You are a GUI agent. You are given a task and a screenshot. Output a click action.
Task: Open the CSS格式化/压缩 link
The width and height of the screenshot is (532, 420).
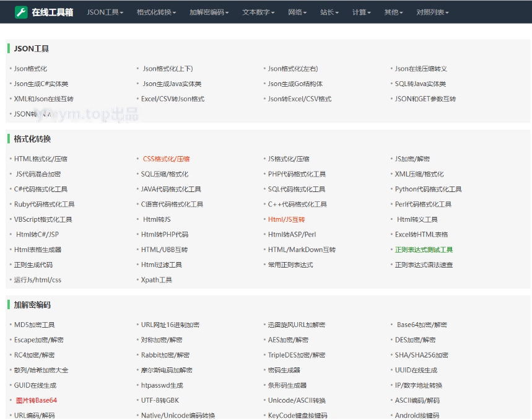click(166, 159)
